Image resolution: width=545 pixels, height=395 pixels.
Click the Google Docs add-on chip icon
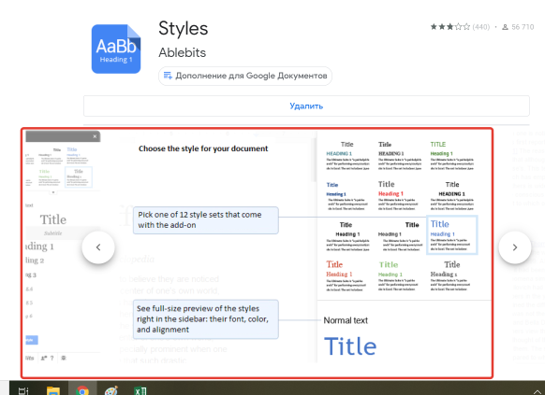(168, 75)
